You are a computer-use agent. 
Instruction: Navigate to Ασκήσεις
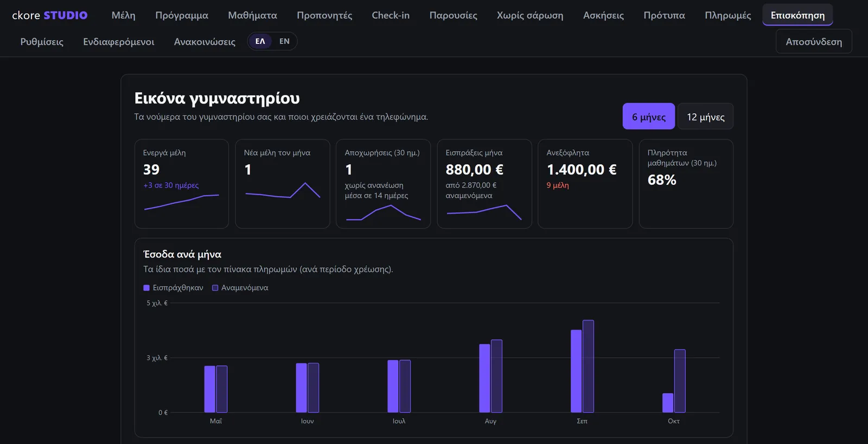point(603,15)
